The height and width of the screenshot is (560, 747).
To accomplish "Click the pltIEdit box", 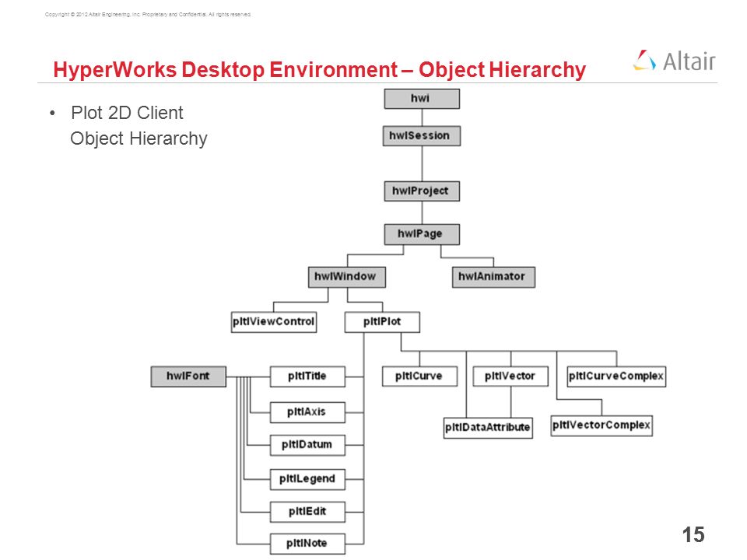I will click(308, 512).
